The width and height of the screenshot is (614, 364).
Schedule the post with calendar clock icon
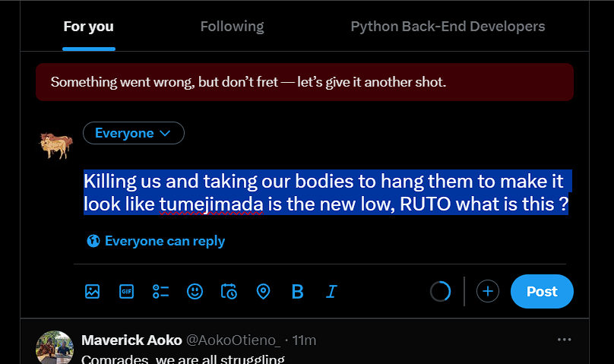click(x=229, y=292)
